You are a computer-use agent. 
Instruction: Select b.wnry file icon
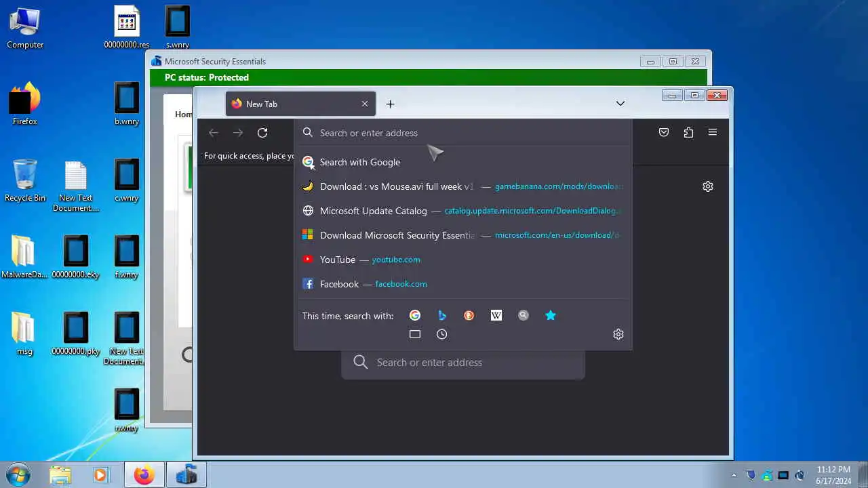point(127,103)
